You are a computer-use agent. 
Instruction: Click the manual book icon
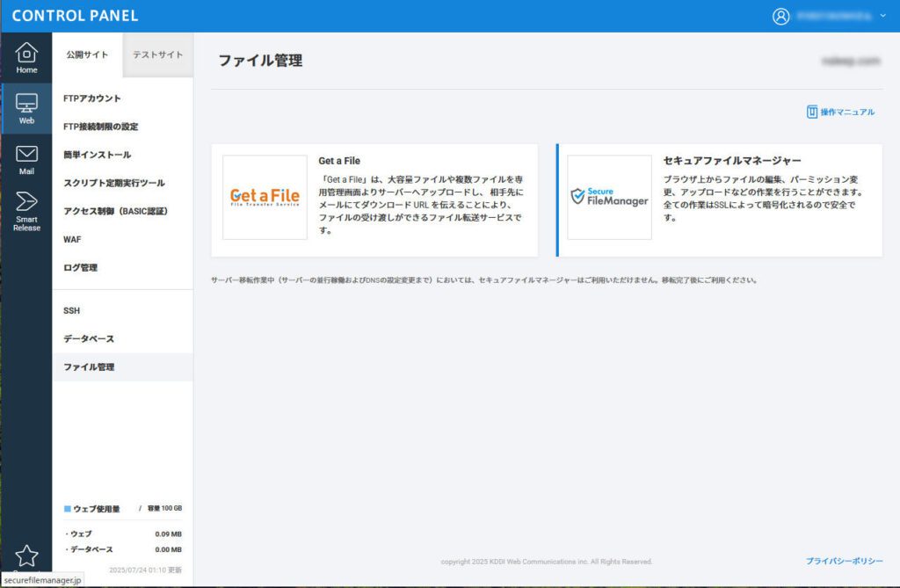[811, 112]
